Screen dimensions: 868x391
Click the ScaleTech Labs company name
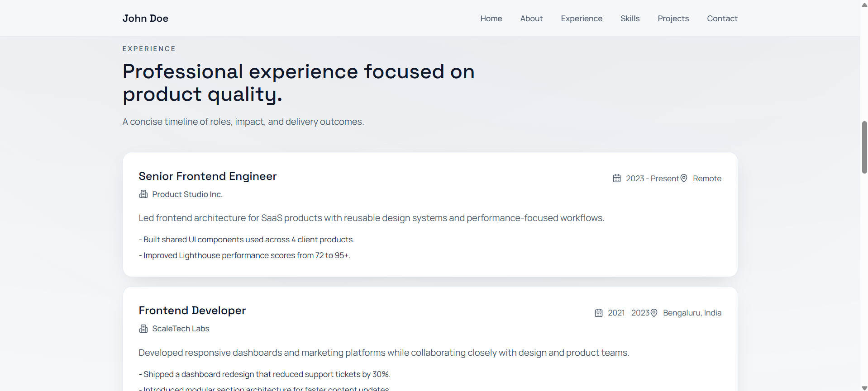coord(181,329)
